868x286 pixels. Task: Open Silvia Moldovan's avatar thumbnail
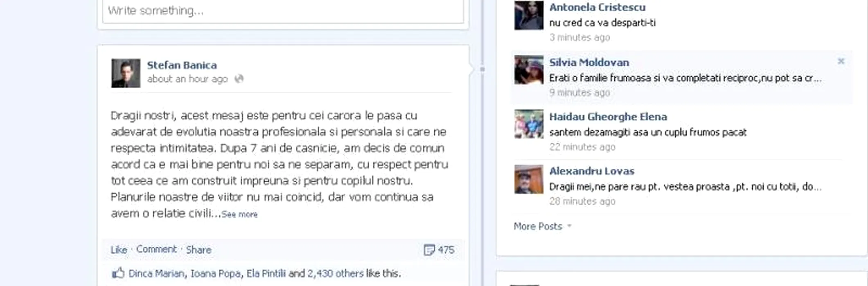pyautogui.click(x=529, y=70)
